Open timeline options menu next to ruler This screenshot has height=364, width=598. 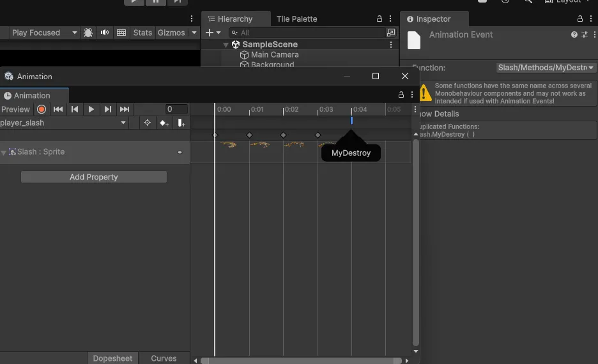(x=415, y=109)
